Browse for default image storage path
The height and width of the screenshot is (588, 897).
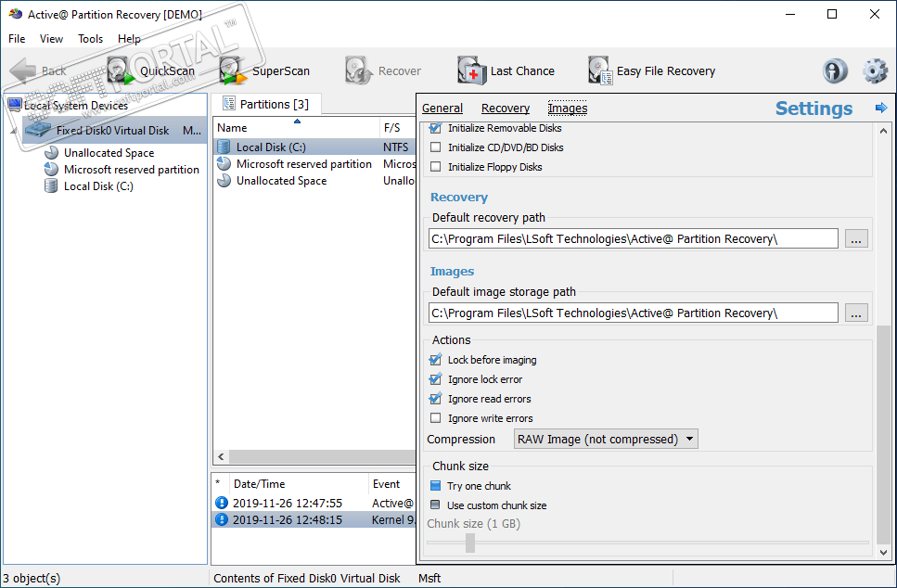click(x=856, y=313)
